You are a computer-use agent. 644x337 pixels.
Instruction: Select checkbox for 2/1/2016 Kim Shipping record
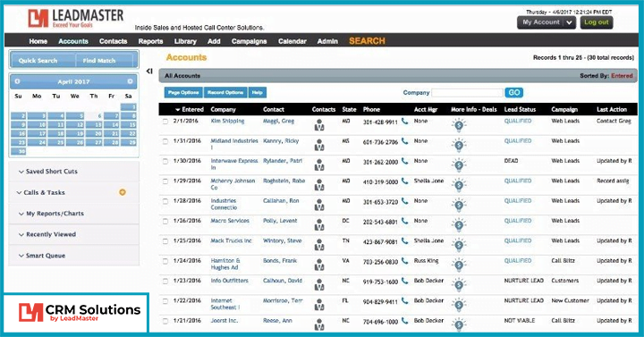[x=165, y=122]
